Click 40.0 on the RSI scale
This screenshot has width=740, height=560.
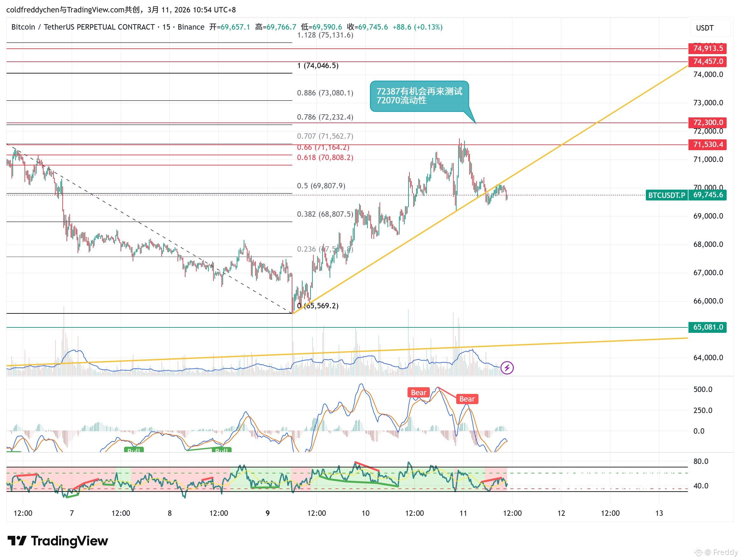(x=701, y=486)
